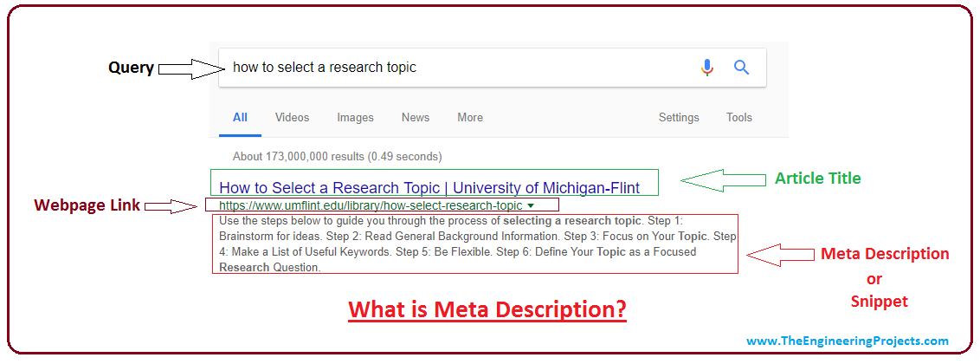The width and height of the screenshot is (980, 364).
Task: Click the dark red Webpage Link arrow
Action: [x=171, y=205]
